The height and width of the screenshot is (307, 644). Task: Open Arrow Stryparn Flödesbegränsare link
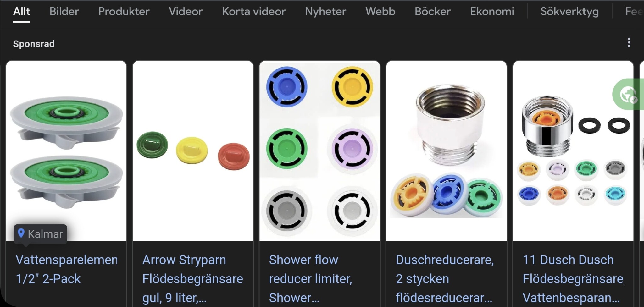[x=192, y=279]
